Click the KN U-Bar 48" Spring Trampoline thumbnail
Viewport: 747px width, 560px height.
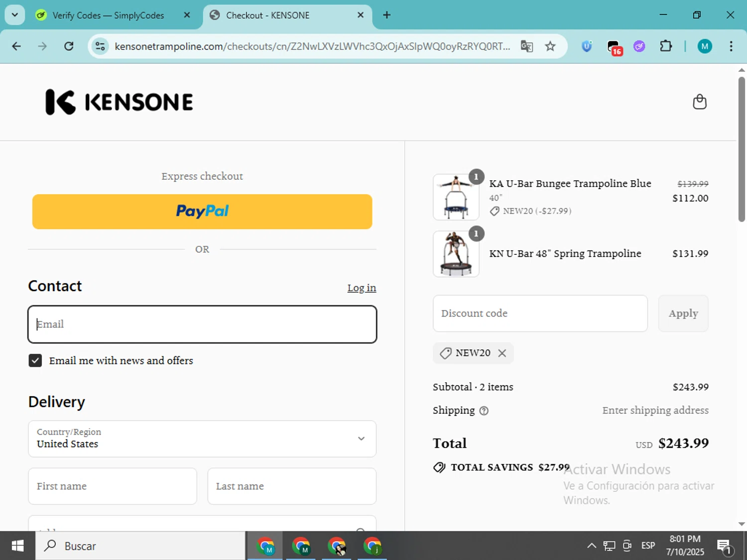tap(456, 254)
